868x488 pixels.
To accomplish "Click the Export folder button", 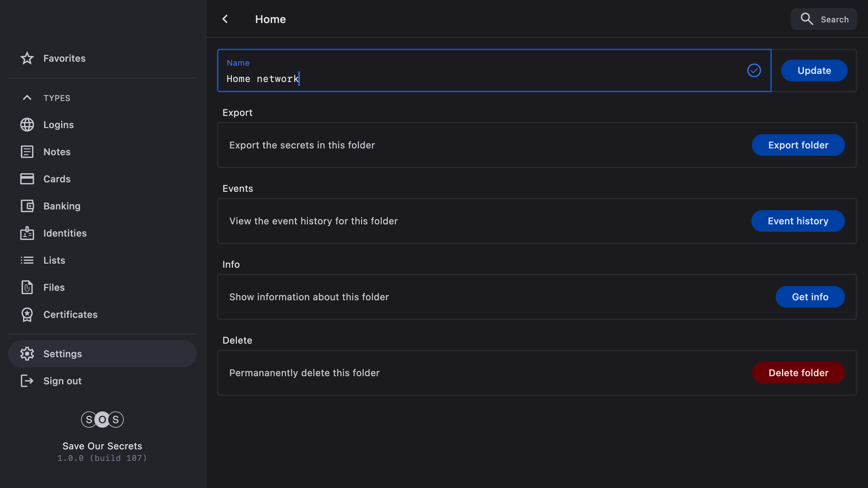I will pos(798,145).
